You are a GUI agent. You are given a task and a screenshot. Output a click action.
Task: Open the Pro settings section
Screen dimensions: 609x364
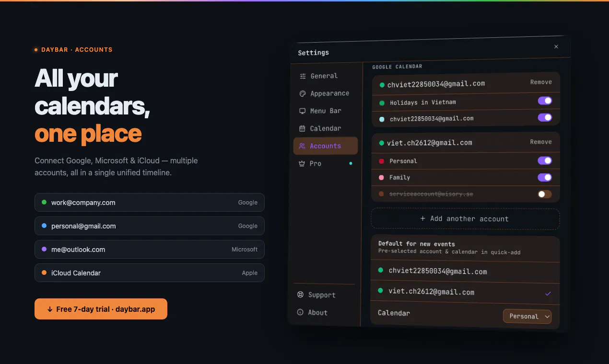pyautogui.click(x=325, y=163)
